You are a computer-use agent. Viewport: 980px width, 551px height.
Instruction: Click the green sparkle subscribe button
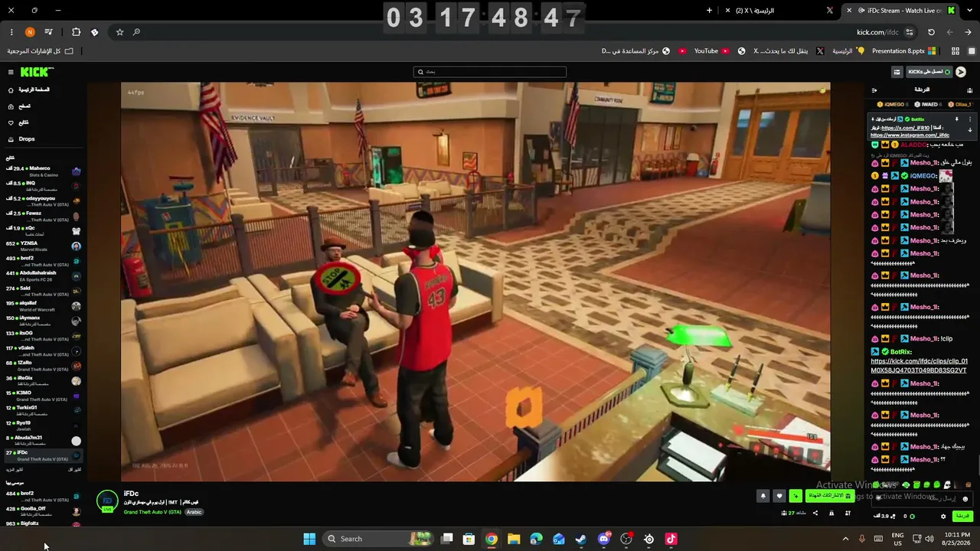pyautogui.click(x=796, y=496)
